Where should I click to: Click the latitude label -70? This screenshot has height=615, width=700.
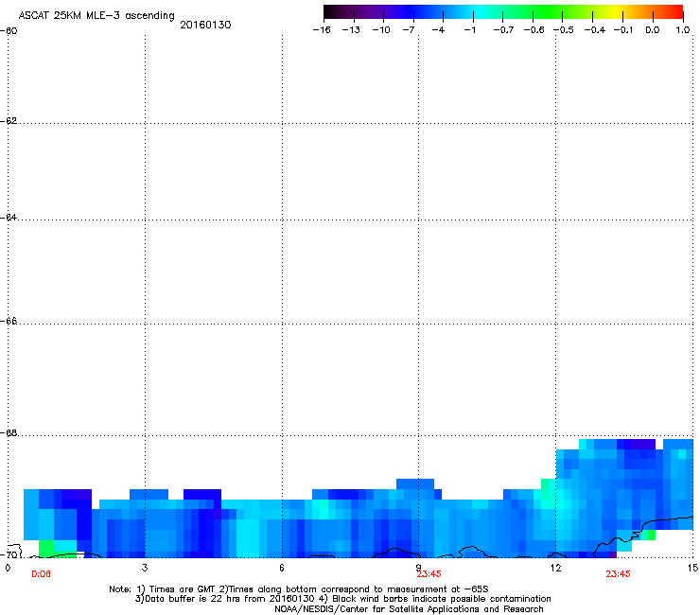9,554
